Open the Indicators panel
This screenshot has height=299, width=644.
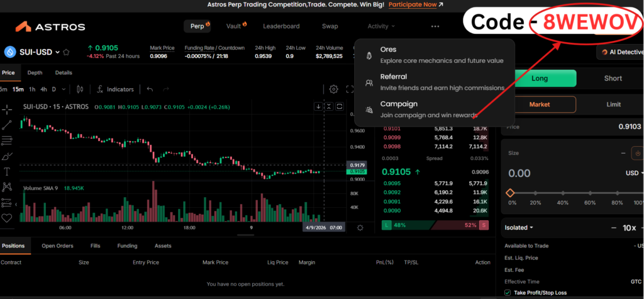(x=115, y=89)
